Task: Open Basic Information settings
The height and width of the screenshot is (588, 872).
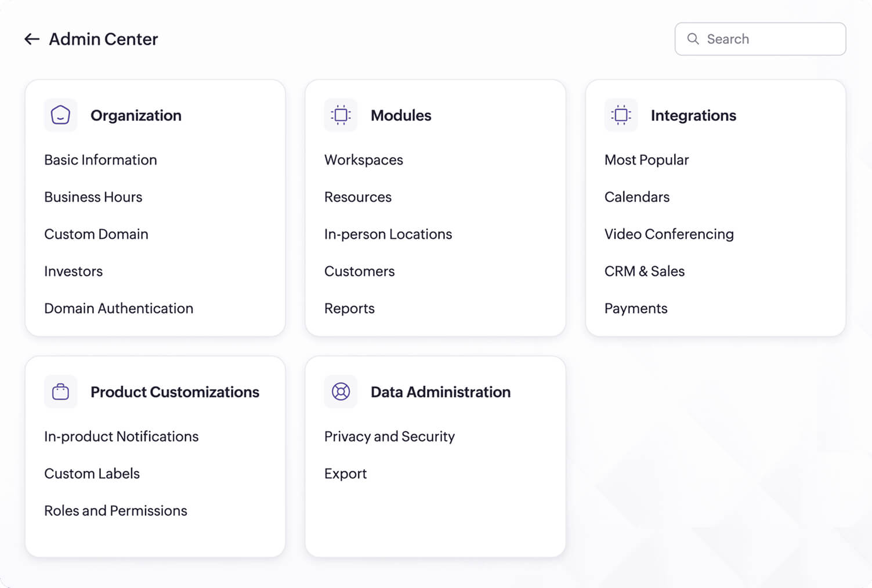Action: pyautogui.click(x=100, y=159)
